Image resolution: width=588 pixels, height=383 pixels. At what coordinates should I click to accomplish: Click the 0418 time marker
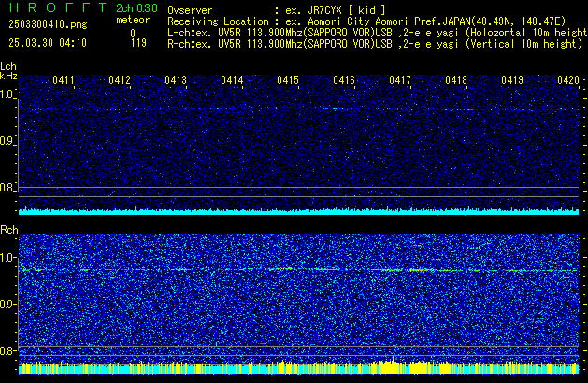[x=456, y=80]
